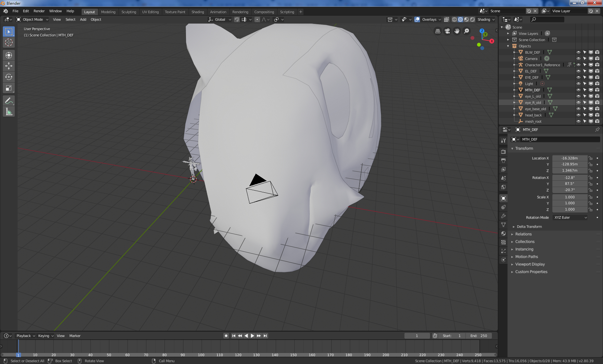Select the Rotate tool
The width and height of the screenshot is (603, 364).
point(9,77)
